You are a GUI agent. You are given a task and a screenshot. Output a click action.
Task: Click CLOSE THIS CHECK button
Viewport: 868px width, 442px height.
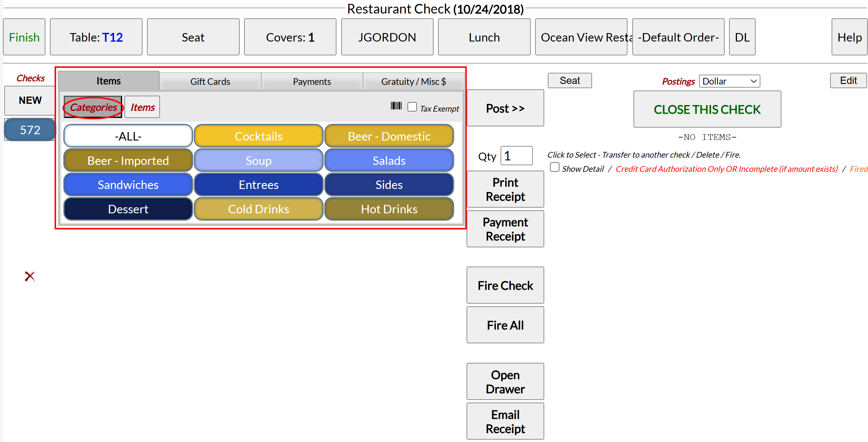(x=707, y=109)
